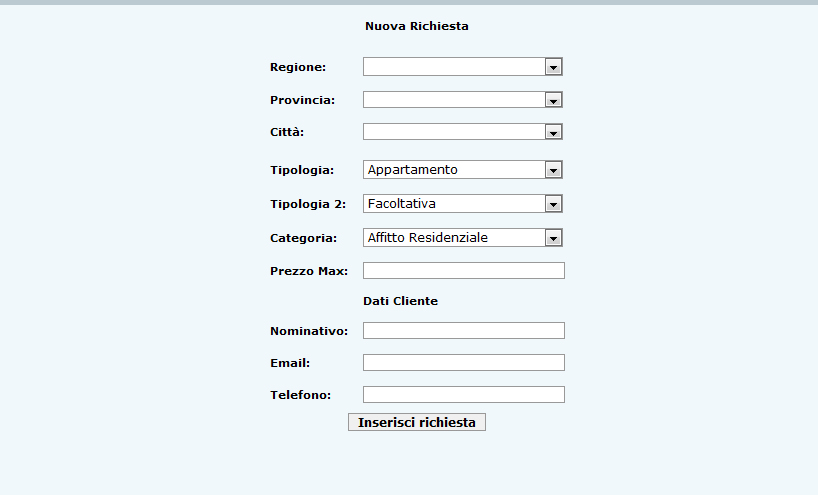Open Categoria dropdown showing Affitto Residenziale
This screenshot has height=495, width=818.
[463, 237]
